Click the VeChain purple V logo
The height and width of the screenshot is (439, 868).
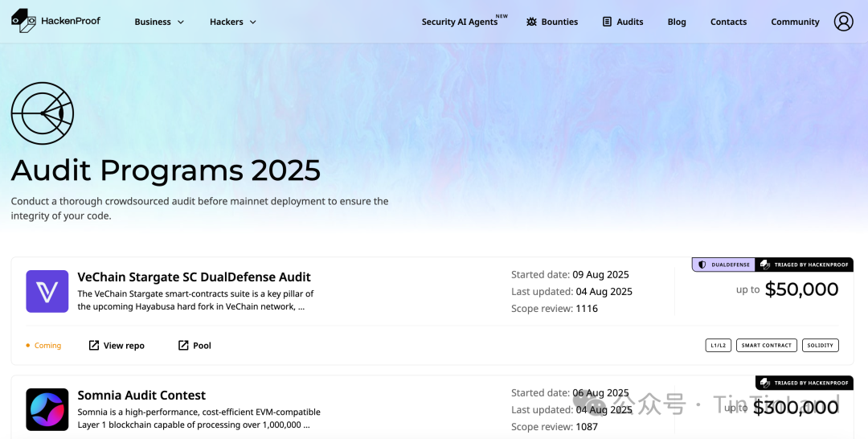47,291
